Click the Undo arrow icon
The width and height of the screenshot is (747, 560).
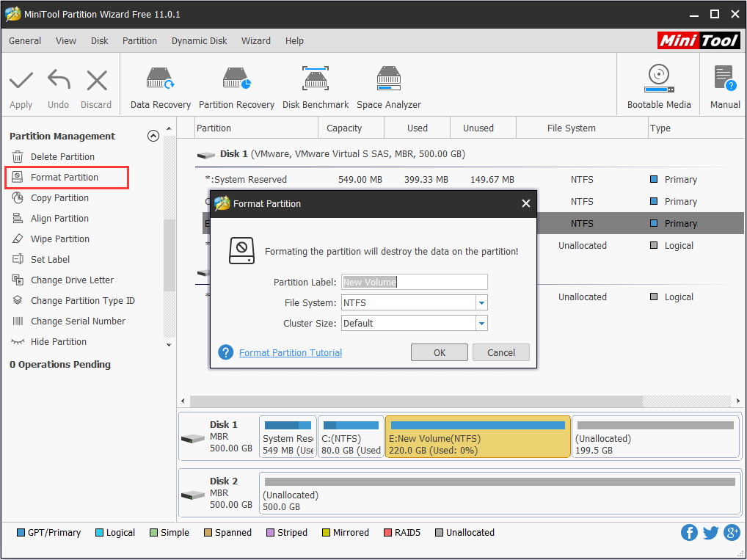point(59,80)
